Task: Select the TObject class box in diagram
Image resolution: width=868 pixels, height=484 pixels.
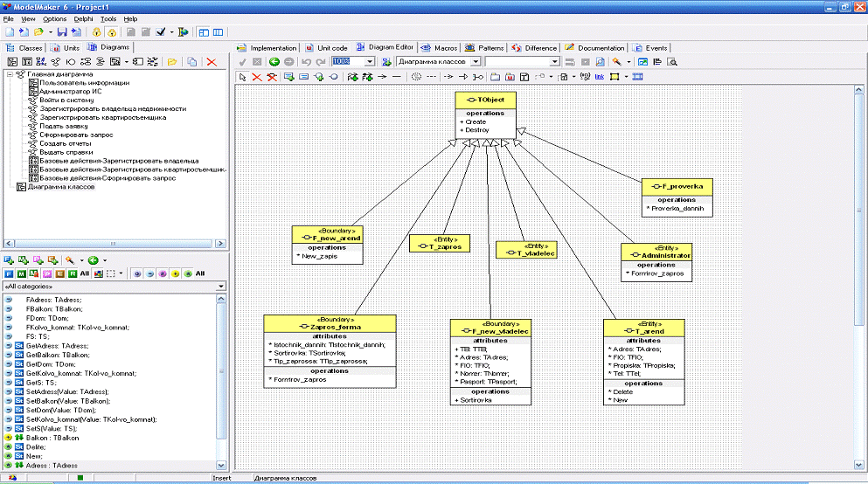Action: click(x=485, y=100)
